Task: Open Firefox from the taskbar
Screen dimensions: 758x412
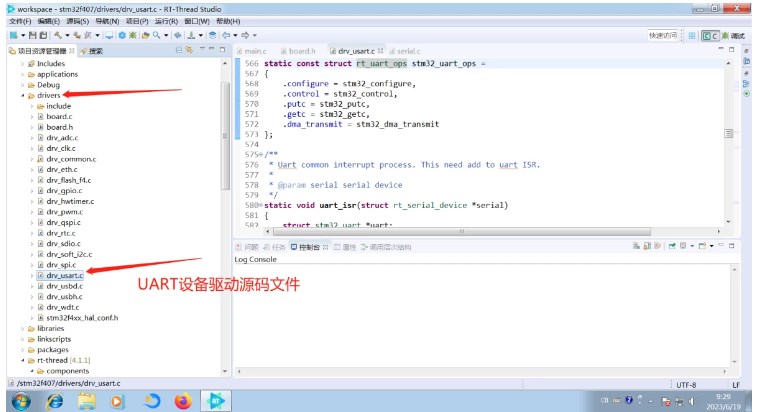Action: click(x=183, y=401)
